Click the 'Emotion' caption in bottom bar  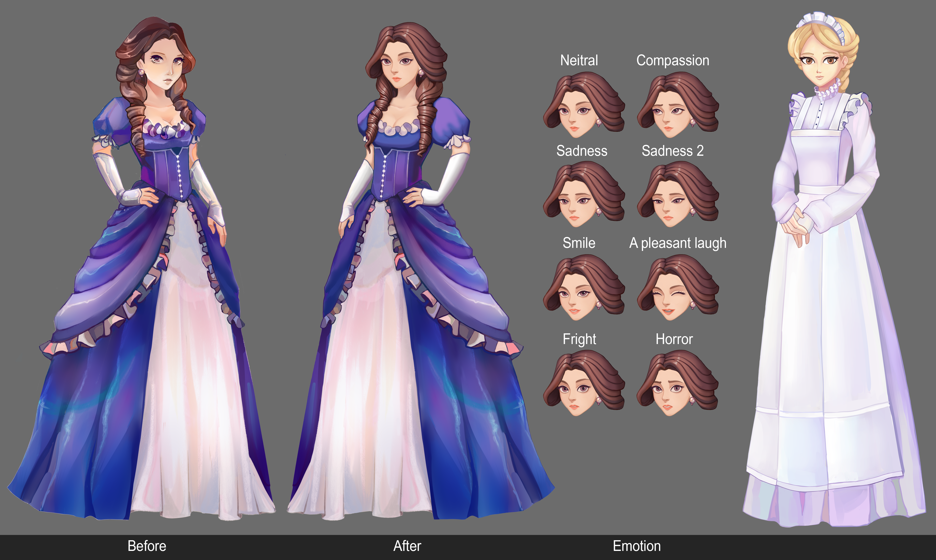[637, 546]
